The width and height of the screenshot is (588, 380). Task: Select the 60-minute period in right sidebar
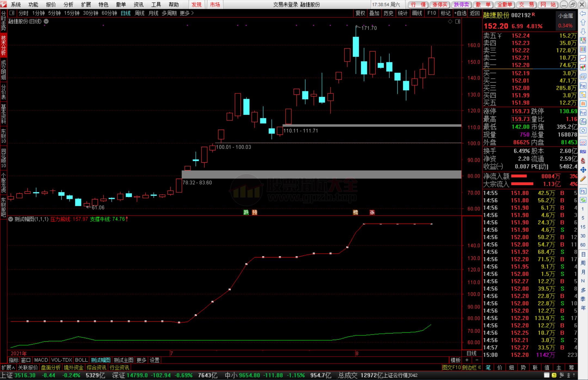point(583,245)
